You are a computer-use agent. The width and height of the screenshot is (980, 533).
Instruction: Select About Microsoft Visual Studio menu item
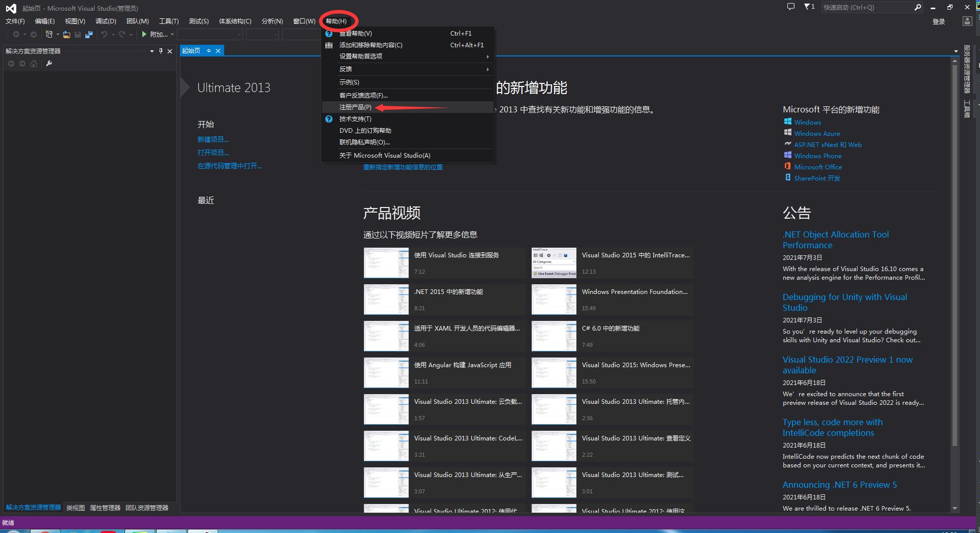click(408, 156)
